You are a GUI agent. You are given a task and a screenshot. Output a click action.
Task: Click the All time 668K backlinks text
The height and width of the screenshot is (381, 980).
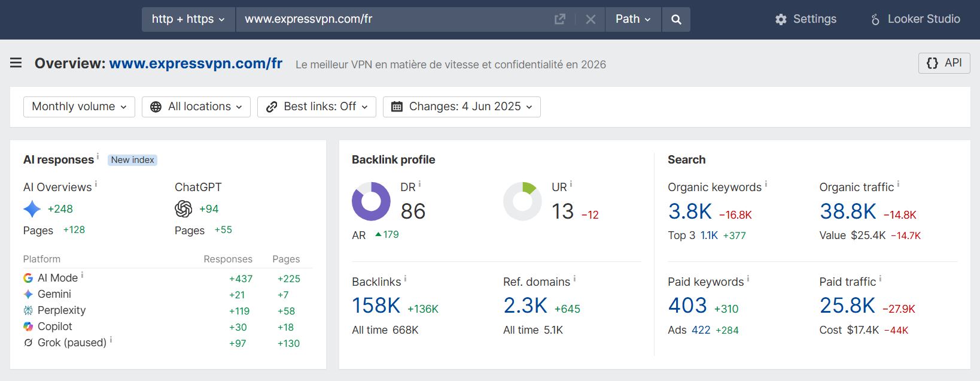385,330
